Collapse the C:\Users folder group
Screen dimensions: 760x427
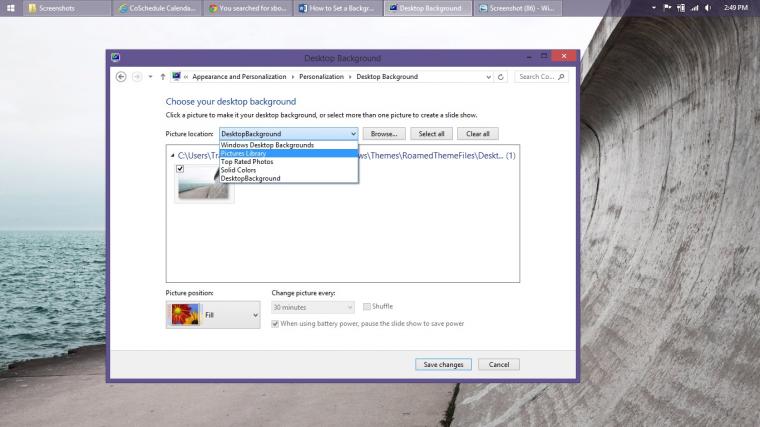point(172,156)
